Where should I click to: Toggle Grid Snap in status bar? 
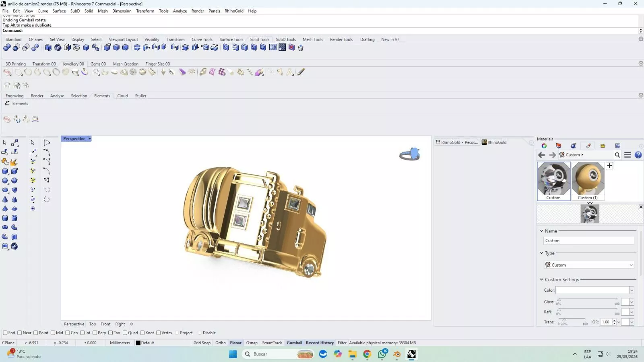coord(202,343)
